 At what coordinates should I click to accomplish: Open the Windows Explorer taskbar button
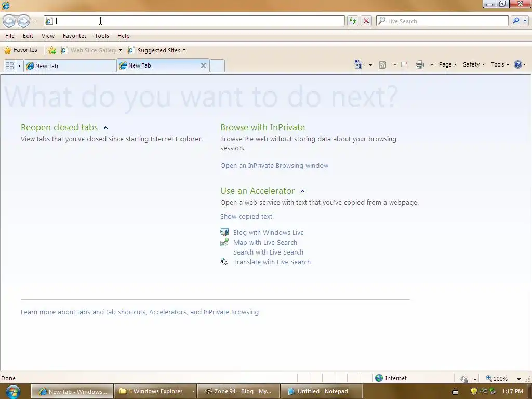pos(155,392)
